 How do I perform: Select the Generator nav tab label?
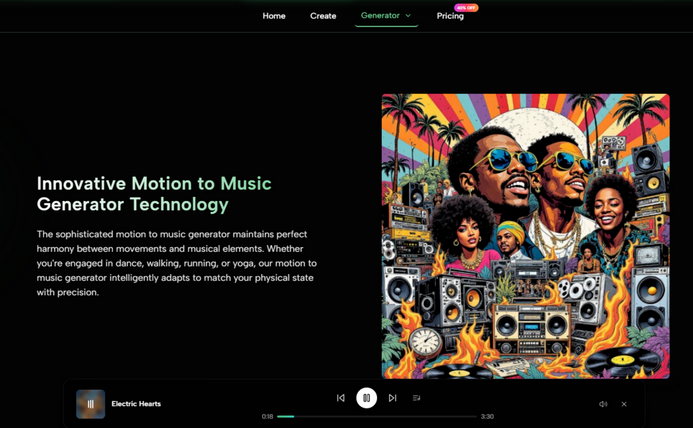point(380,16)
